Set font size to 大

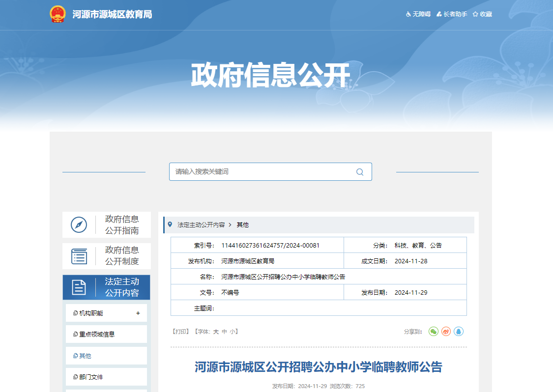[x=216, y=332]
